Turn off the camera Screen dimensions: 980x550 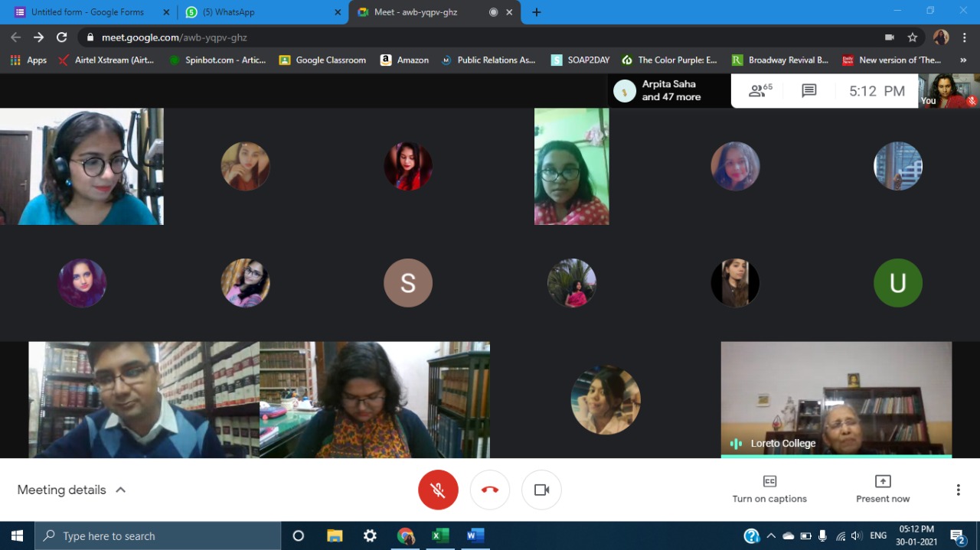tap(541, 490)
